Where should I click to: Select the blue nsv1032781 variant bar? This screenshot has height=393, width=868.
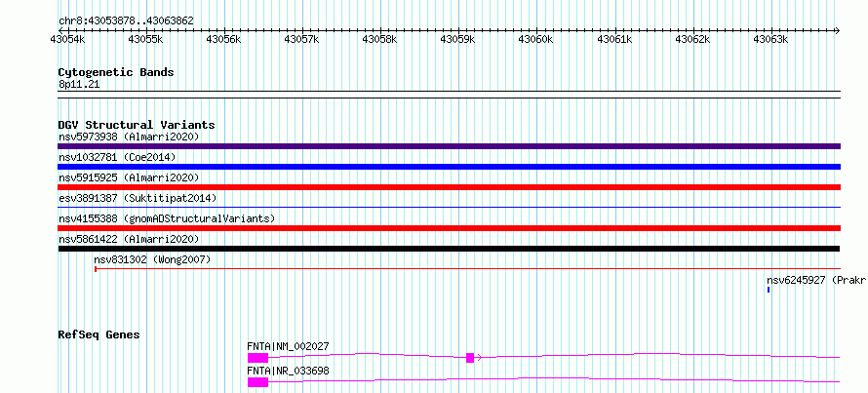[449, 167]
